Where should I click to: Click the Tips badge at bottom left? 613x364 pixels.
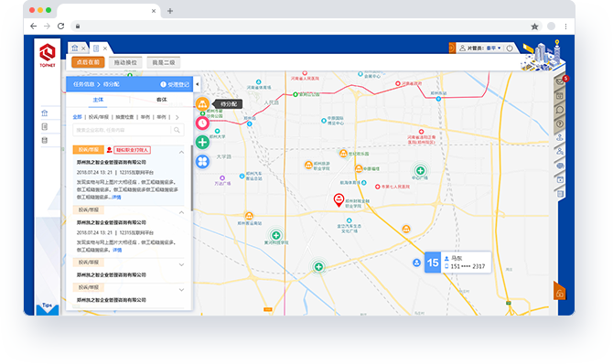48,307
